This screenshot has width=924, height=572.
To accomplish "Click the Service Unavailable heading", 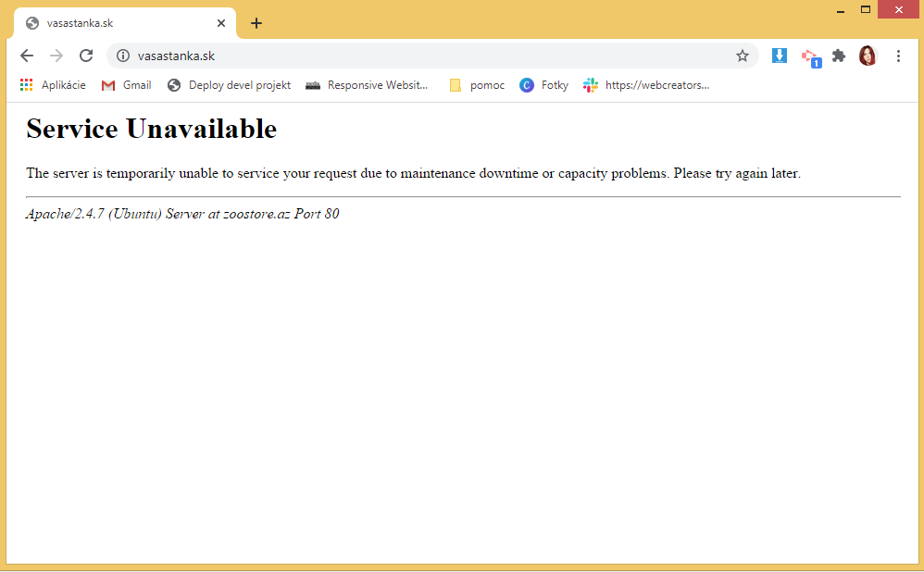I will click(x=152, y=129).
